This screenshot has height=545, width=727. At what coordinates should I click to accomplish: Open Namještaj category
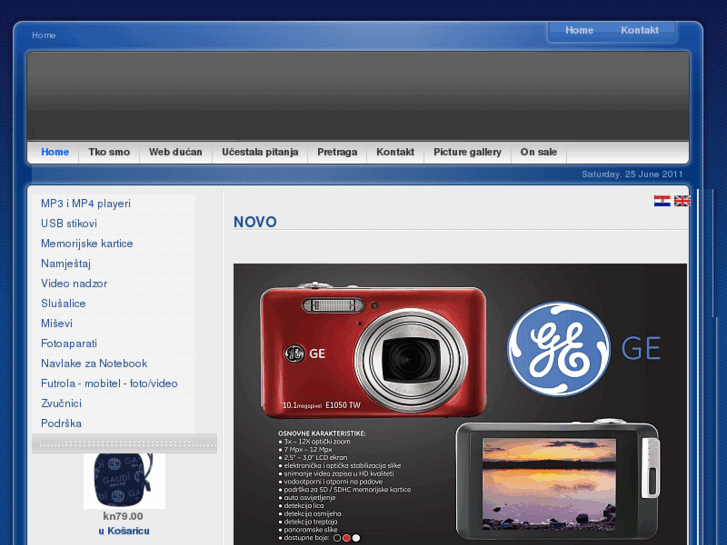point(66,263)
